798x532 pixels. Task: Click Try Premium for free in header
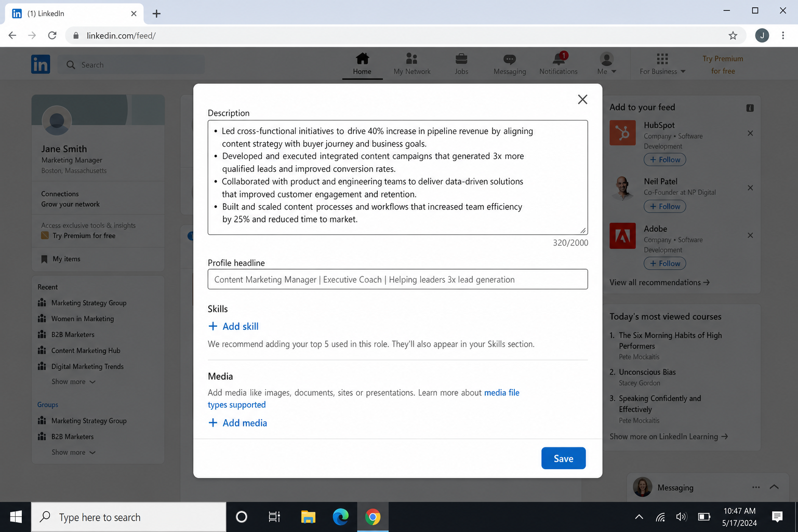pyautogui.click(x=723, y=65)
